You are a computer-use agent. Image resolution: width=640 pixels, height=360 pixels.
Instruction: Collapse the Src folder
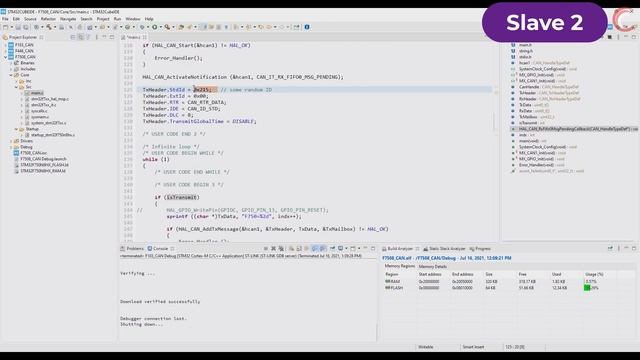click(16, 87)
